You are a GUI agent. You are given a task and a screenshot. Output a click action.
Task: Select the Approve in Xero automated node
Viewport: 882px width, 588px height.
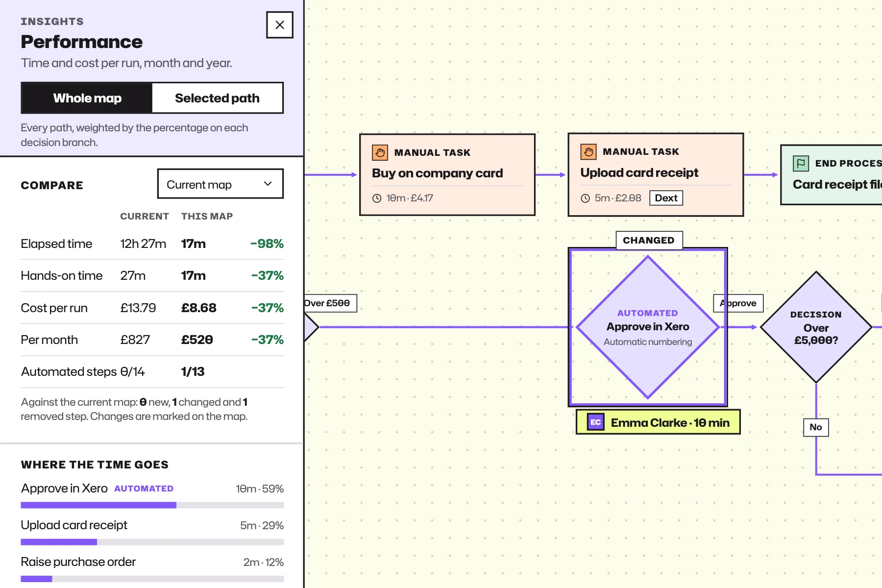(x=648, y=327)
